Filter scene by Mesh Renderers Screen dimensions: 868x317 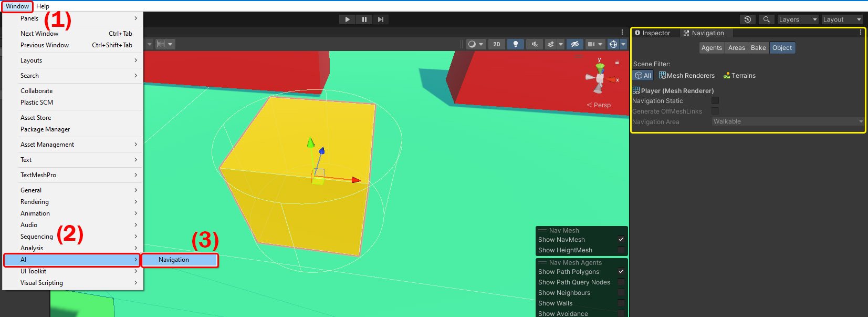pyautogui.click(x=687, y=76)
